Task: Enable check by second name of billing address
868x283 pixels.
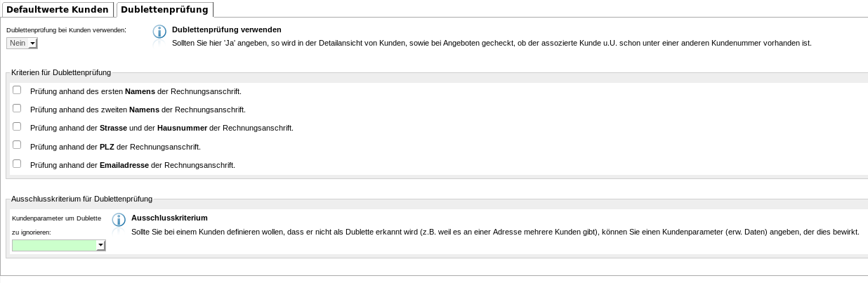Action: [17, 108]
